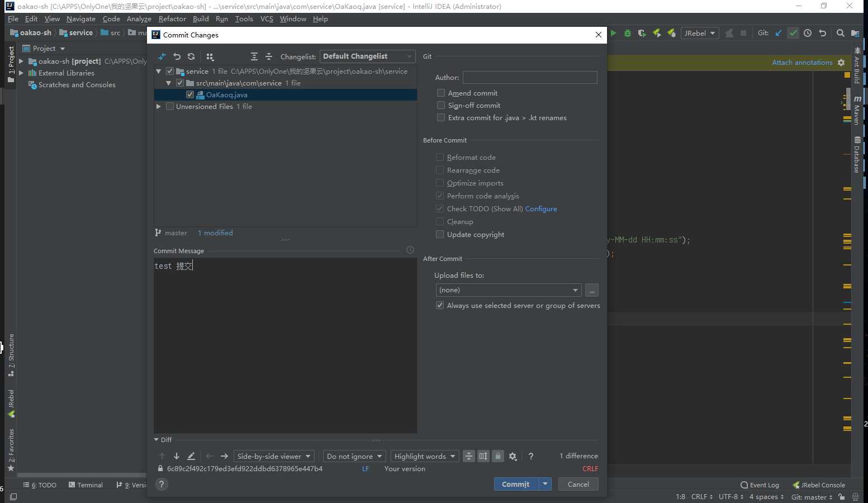The height and width of the screenshot is (503, 868).
Task: Enable Sign-off commit option
Action: (441, 106)
